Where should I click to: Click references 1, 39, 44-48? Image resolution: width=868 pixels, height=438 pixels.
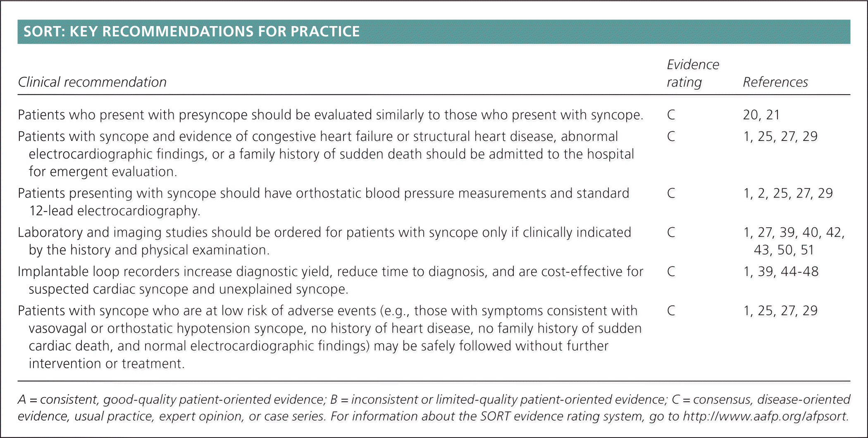[781, 272]
